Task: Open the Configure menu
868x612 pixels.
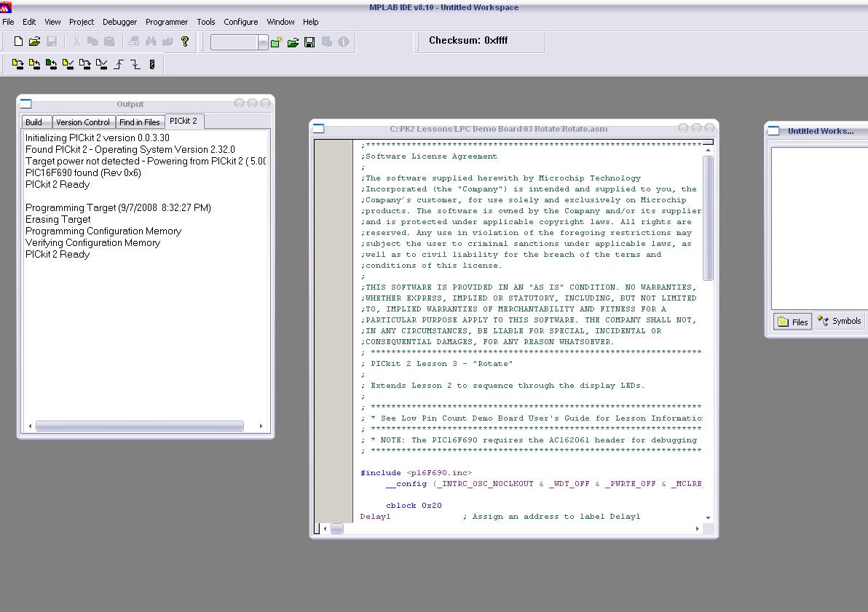Action: click(x=241, y=22)
